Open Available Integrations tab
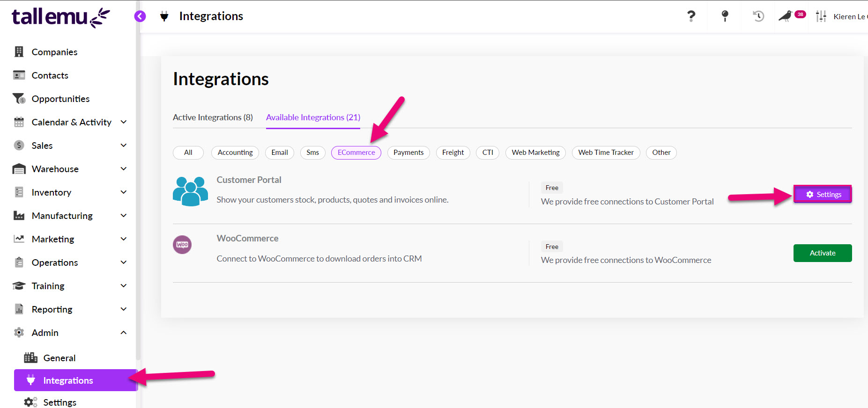The width and height of the screenshot is (868, 408). tap(313, 117)
